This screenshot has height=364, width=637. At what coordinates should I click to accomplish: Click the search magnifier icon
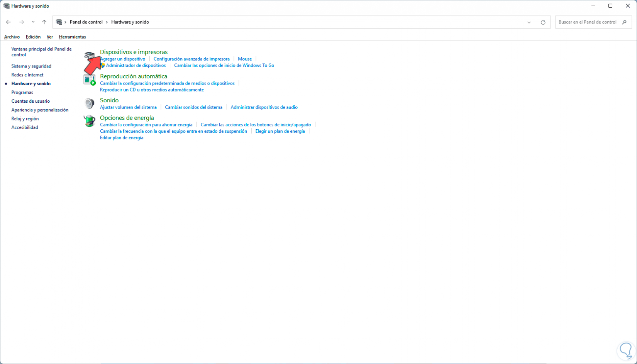624,22
